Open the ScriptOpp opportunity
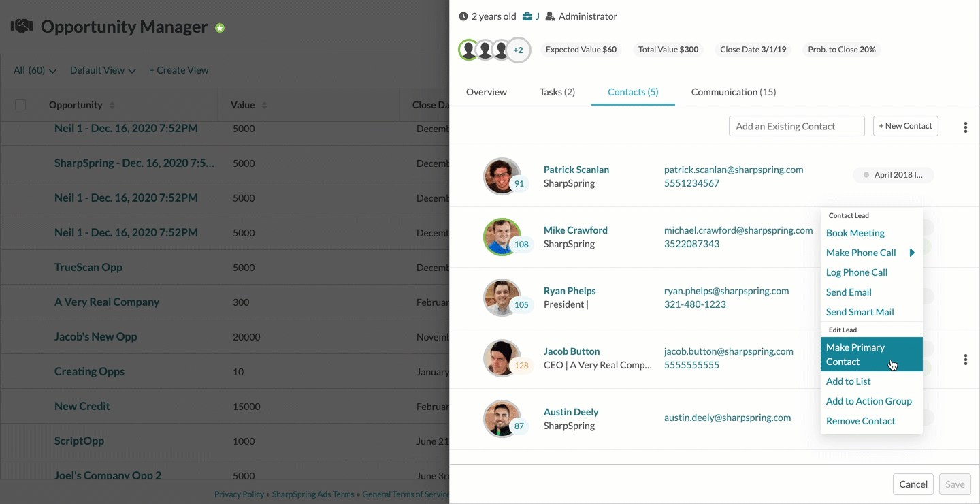The width and height of the screenshot is (980, 504). click(x=79, y=441)
